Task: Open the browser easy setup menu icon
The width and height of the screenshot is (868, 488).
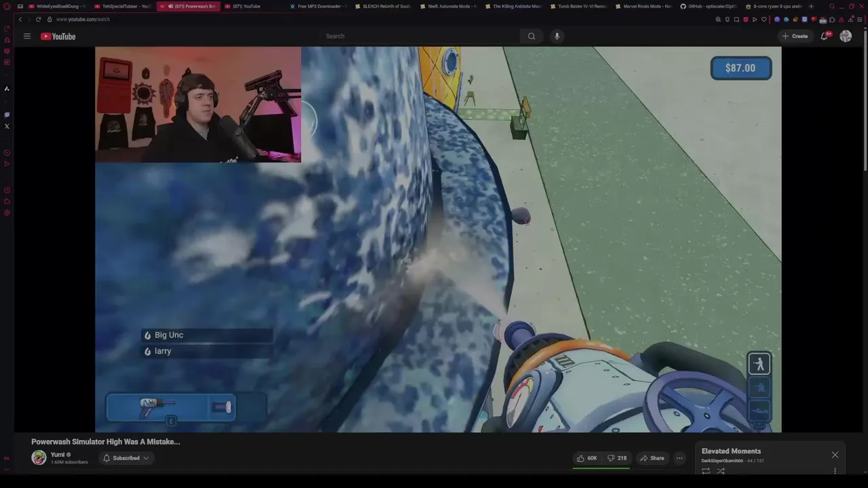Action: click(860, 20)
